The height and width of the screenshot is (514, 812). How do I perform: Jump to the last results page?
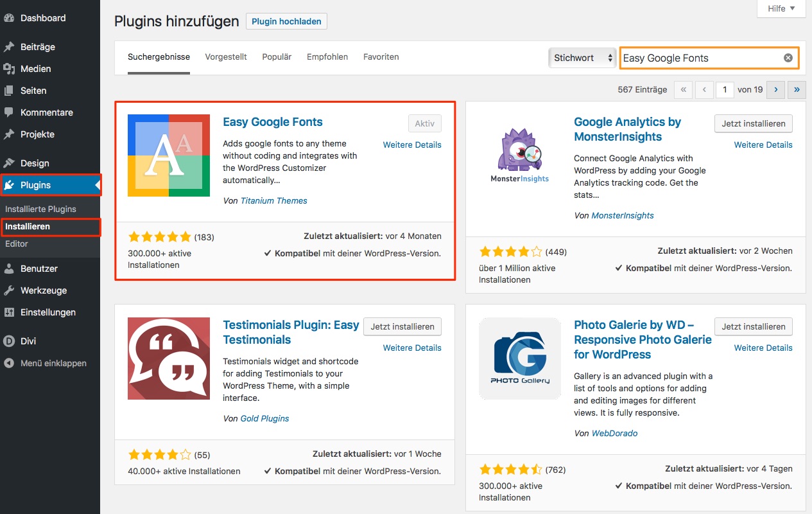click(x=797, y=90)
